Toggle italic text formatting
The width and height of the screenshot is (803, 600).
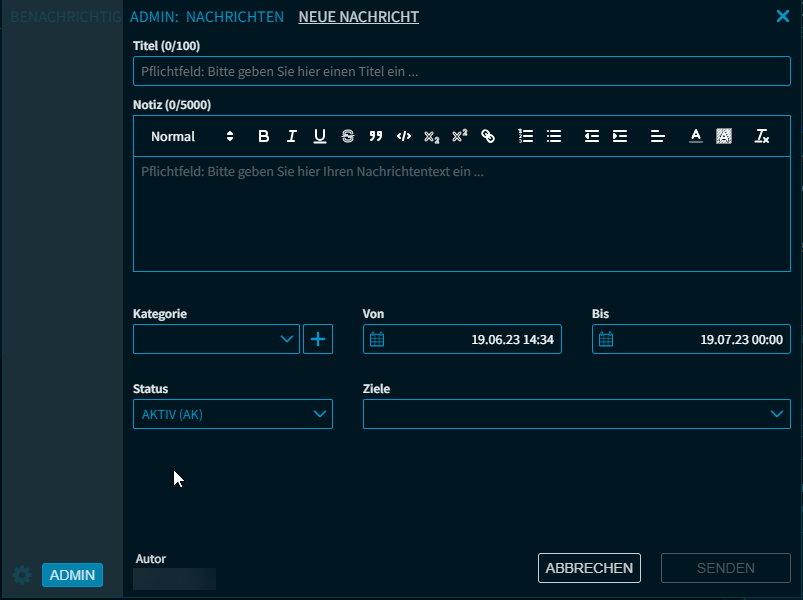pos(292,137)
